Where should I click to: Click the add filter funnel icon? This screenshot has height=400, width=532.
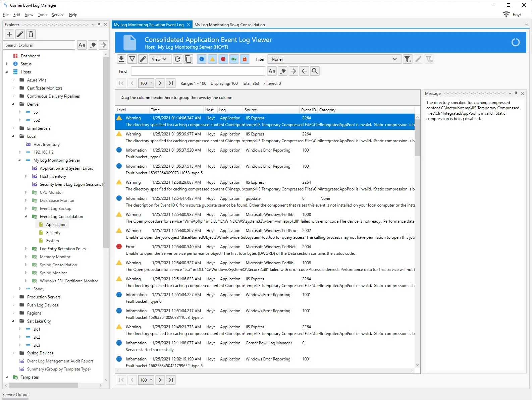tap(408, 59)
